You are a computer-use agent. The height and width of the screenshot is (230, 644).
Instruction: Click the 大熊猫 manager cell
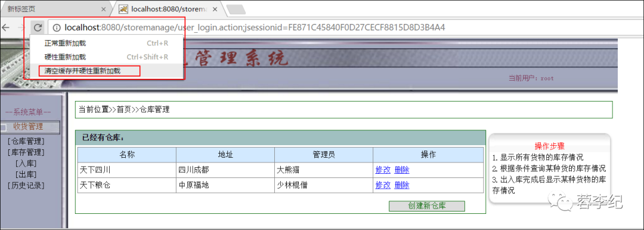pyautogui.click(x=324, y=170)
